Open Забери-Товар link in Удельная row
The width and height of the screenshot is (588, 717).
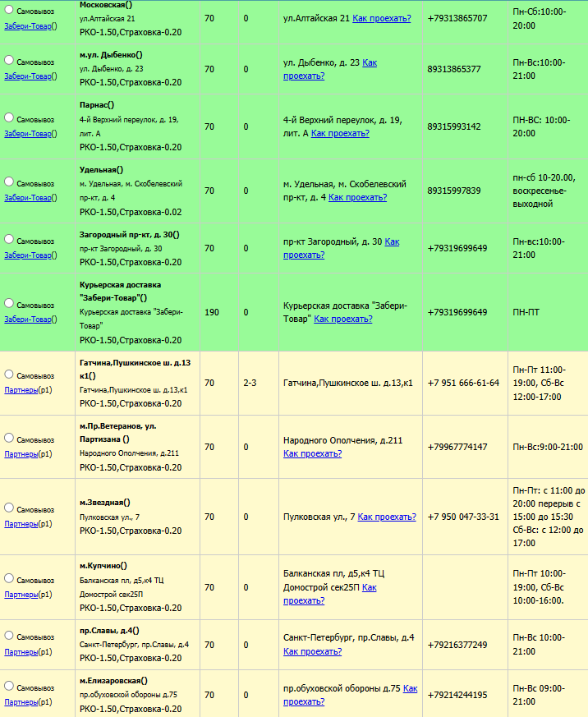(x=28, y=198)
